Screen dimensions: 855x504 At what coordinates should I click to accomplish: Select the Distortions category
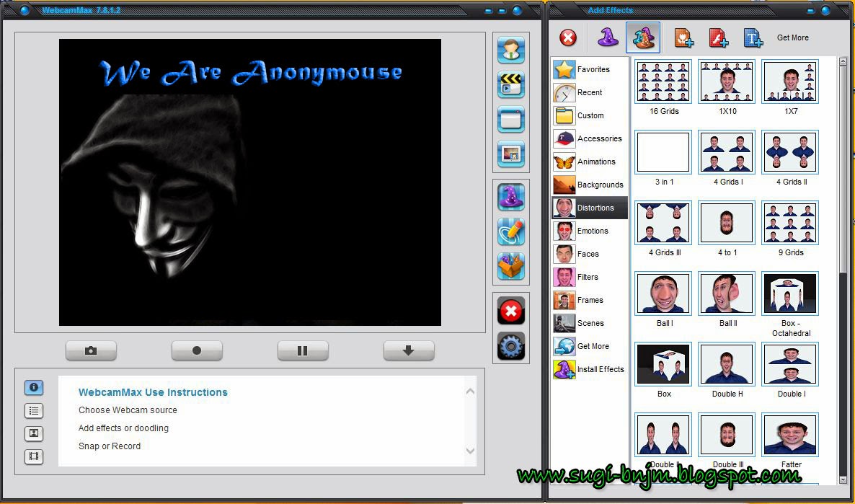coord(590,208)
